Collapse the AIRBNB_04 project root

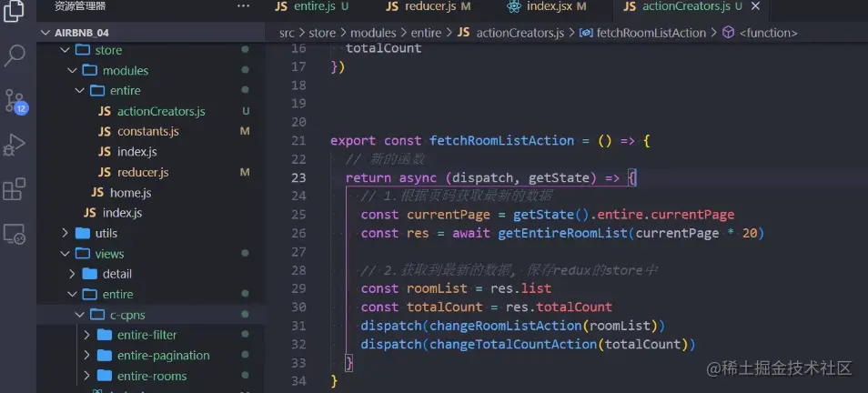point(45,33)
